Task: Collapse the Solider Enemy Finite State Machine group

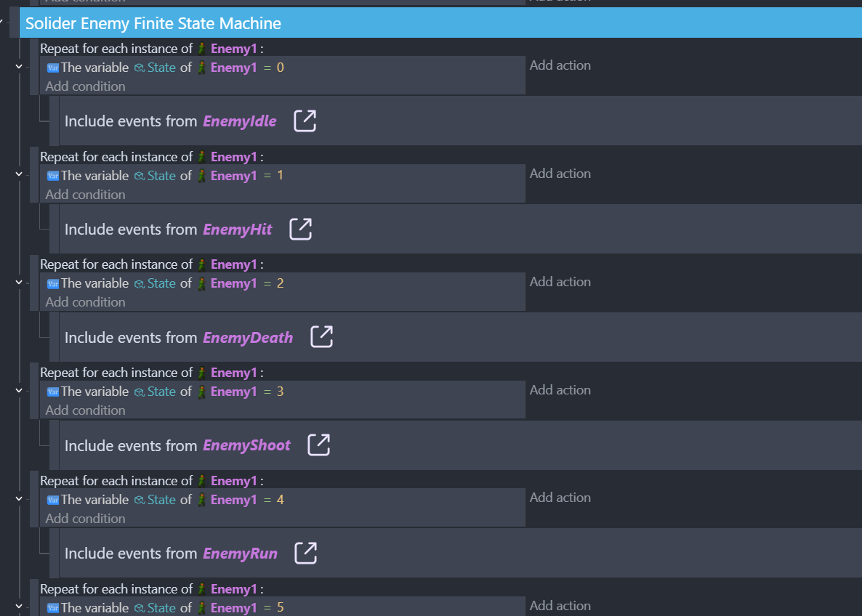Action: tap(4, 23)
